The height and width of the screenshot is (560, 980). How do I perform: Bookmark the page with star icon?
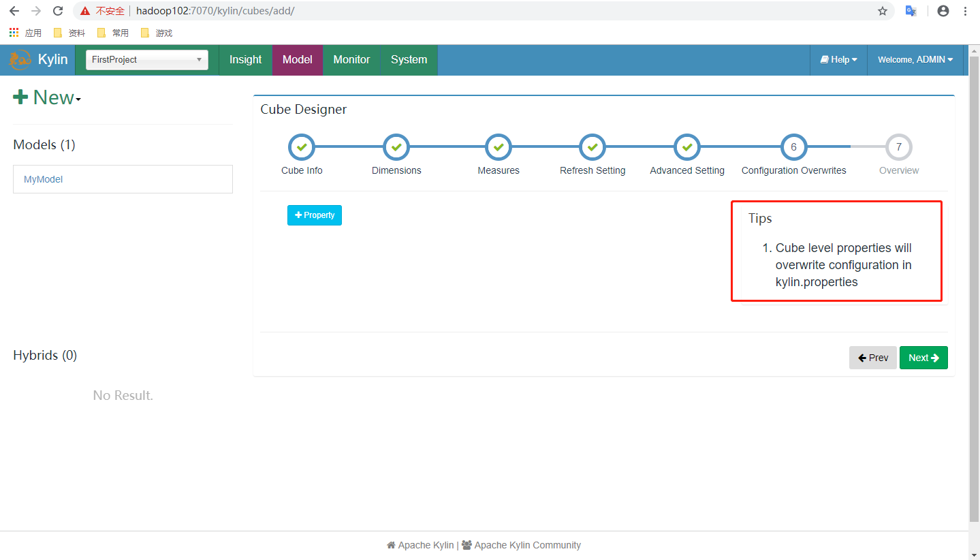click(x=883, y=11)
